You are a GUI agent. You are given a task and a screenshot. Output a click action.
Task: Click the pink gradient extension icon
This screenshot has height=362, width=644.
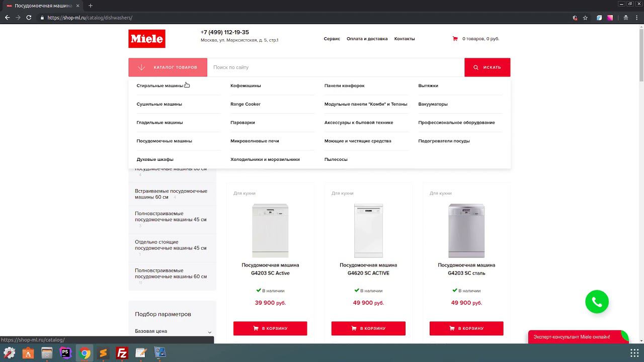click(610, 18)
